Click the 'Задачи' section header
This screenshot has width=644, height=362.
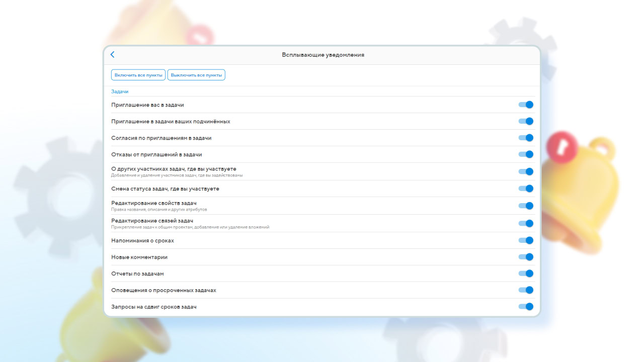pos(120,92)
